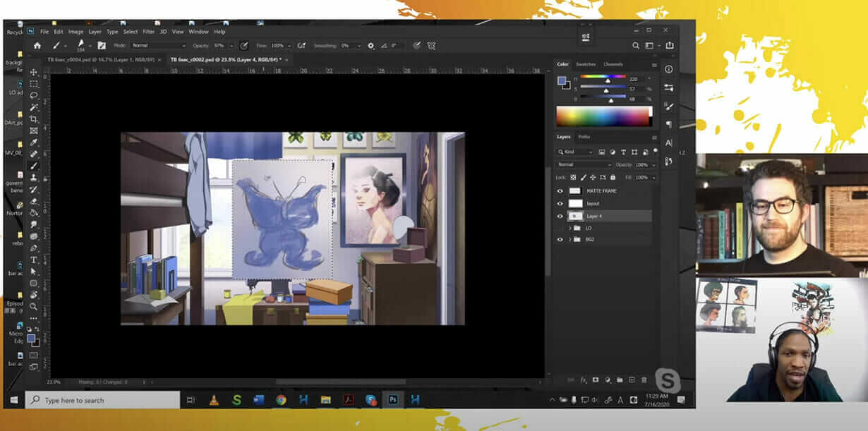Hide the layout layer
The image size is (868, 431).
coord(560,203)
